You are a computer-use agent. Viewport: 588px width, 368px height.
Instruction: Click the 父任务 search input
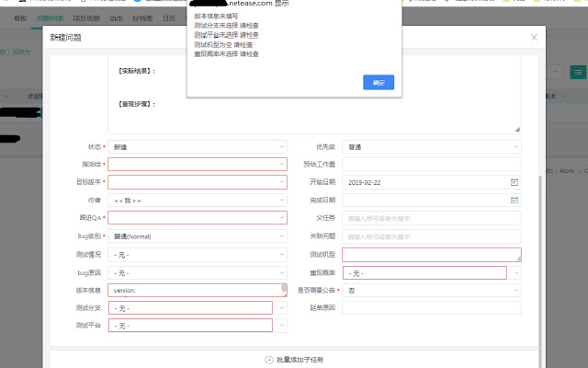pyautogui.click(x=431, y=218)
